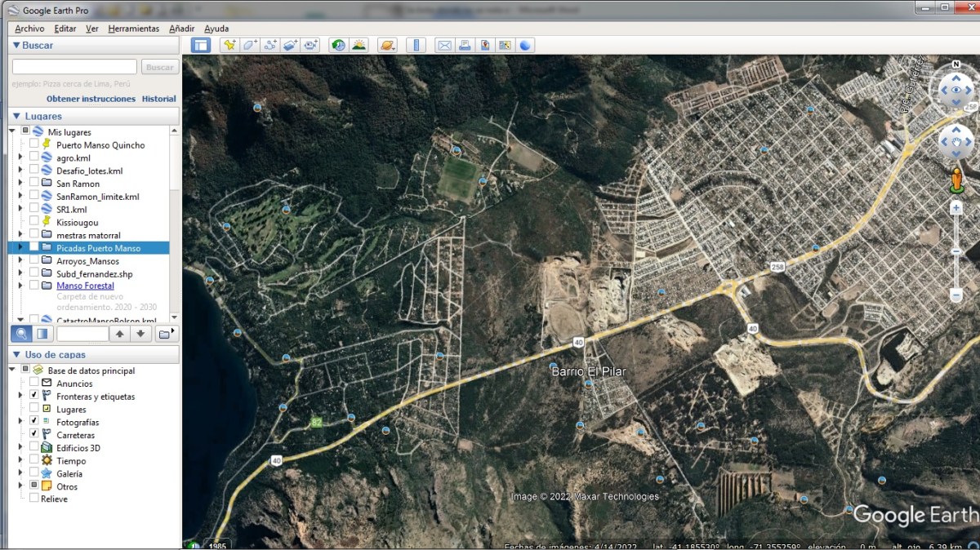Image resolution: width=980 pixels, height=550 pixels.
Task: Click the Obtener instrucciones link
Action: (91, 99)
